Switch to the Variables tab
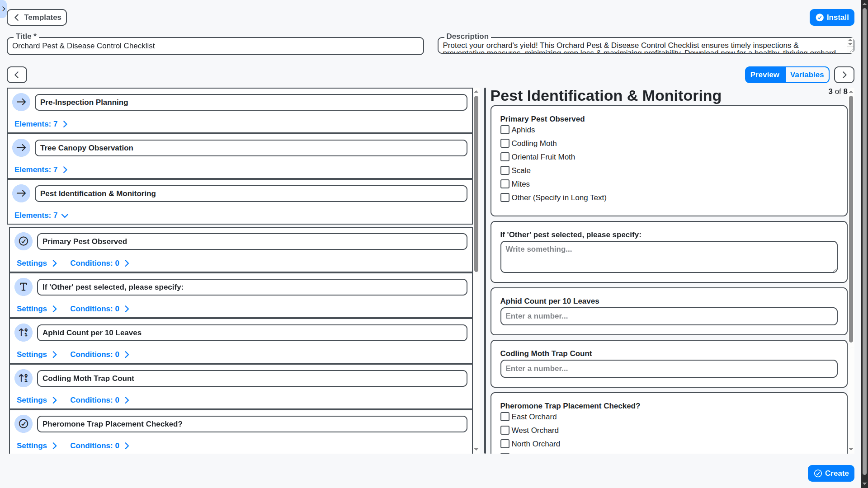Image resolution: width=868 pixels, height=488 pixels. click(x=807, y=75)
